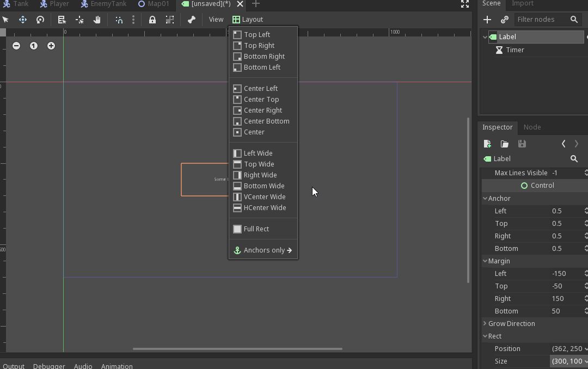Screen dimensions: 588x369
Task: Open the View menu in the canvas toolbar
Action: tap(216, 20)
